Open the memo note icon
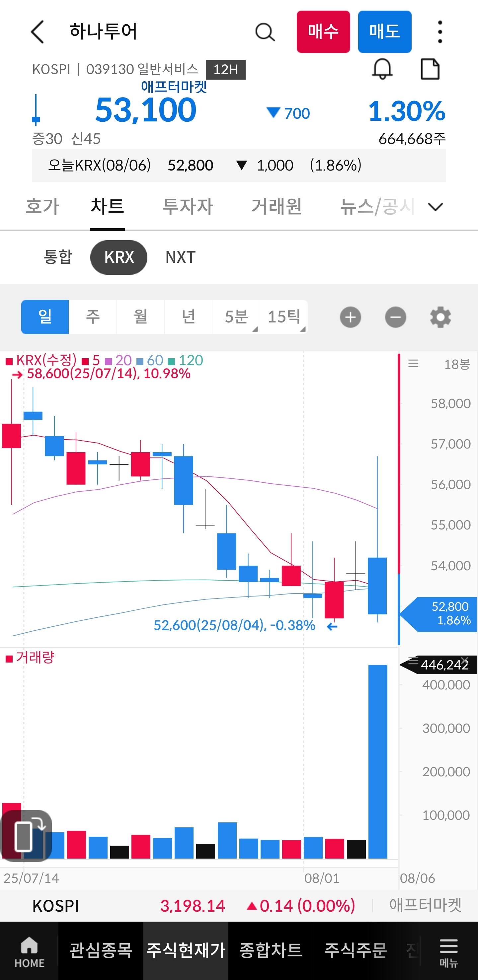The height and width of the screenshot is (980, 478). pos(430,69)
